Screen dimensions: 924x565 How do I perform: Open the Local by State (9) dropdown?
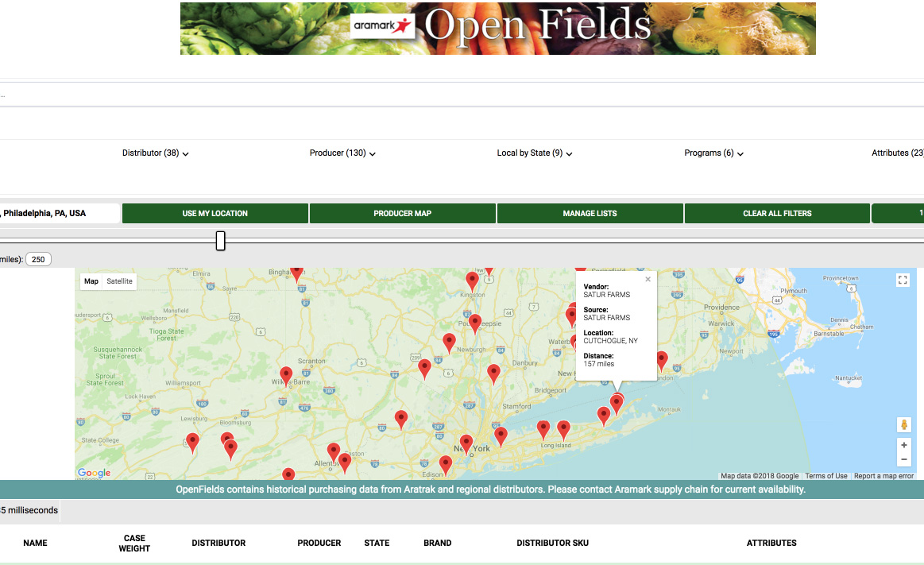(x=535, y=153)
